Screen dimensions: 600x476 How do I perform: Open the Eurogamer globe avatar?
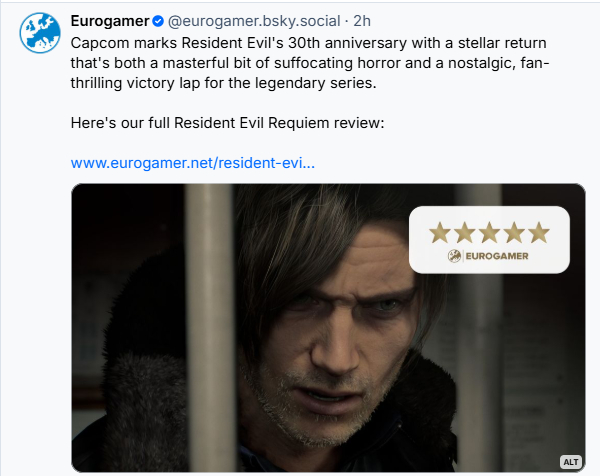click(x=40, y=33)
